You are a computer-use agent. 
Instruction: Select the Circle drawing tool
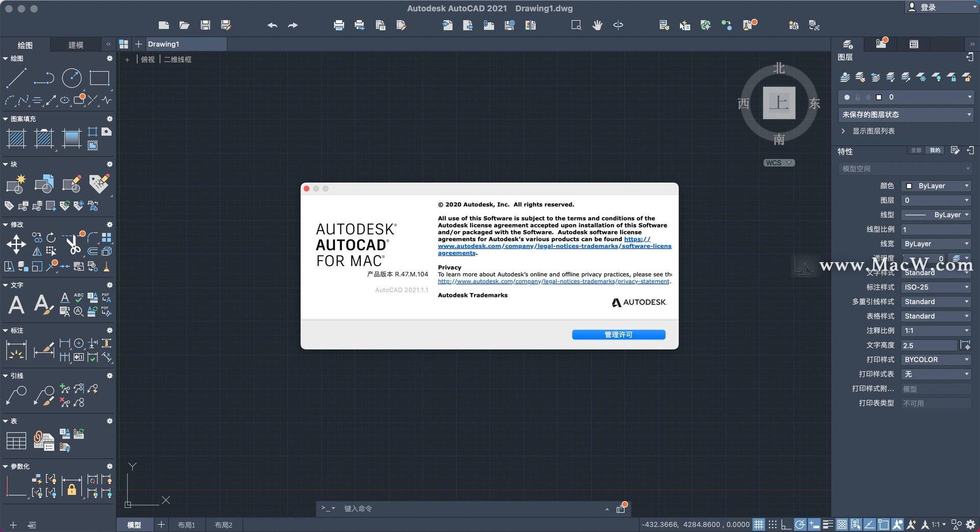(72, 78)
